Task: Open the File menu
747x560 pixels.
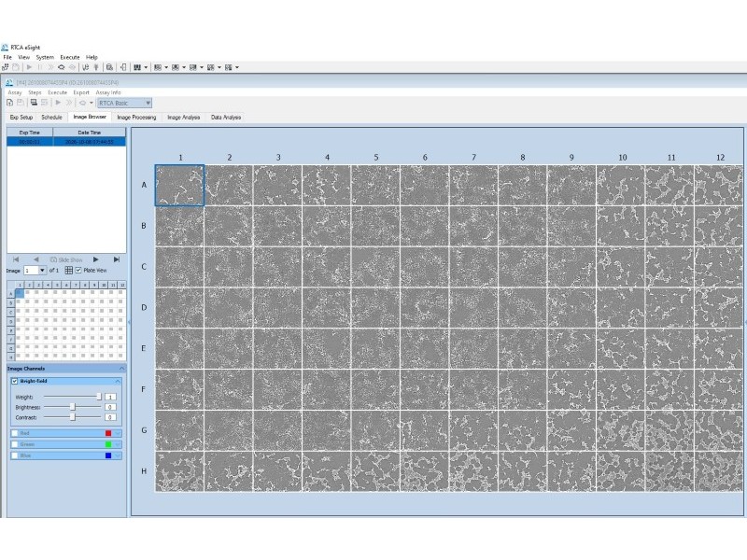Action: (7, 57)
